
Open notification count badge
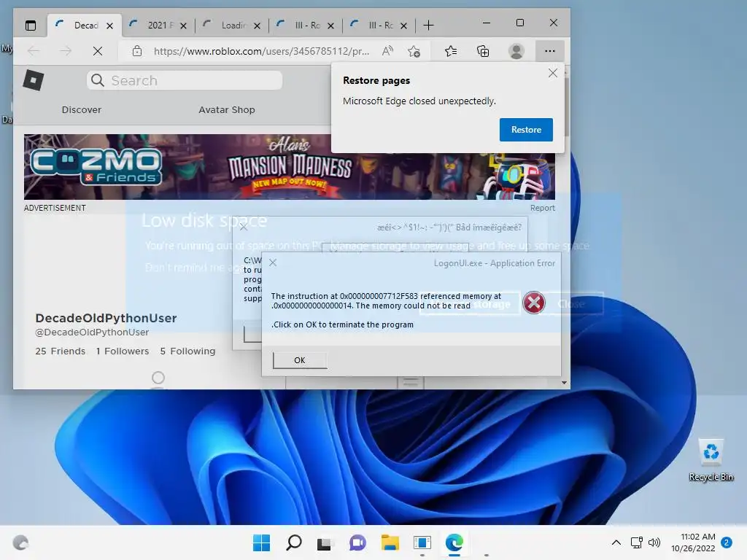point(727,542)
